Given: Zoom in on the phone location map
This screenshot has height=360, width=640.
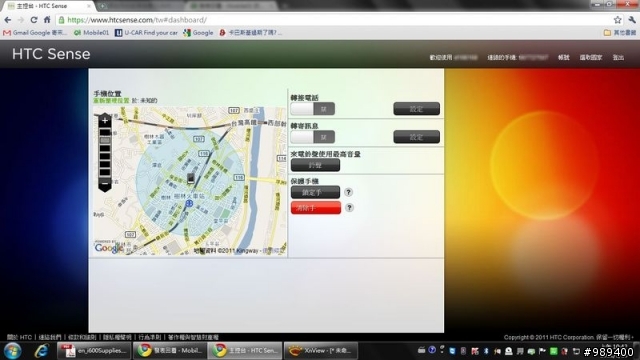Looking at the screenshot, I should (105, 120).
